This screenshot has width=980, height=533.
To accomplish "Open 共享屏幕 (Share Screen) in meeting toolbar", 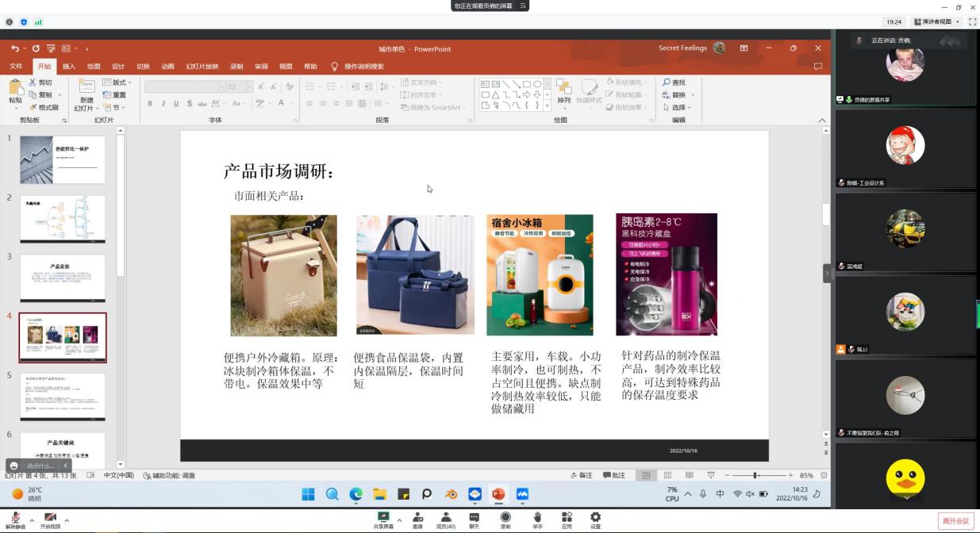I will coord(383,518).
